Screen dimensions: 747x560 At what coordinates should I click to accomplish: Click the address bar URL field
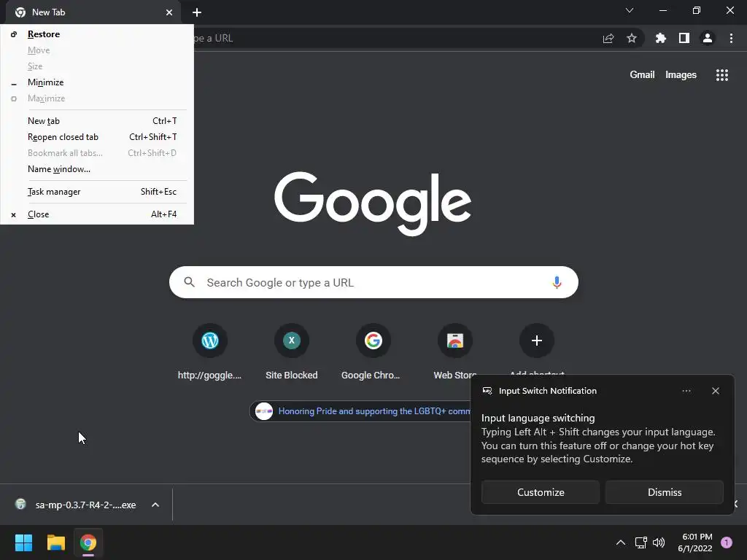395,38
